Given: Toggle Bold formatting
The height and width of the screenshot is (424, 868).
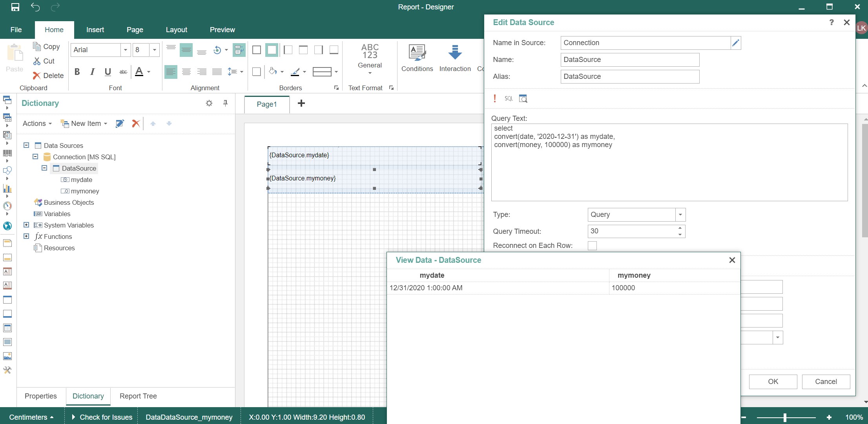Looking at the screenshot, I should click(x=77, y=72).
